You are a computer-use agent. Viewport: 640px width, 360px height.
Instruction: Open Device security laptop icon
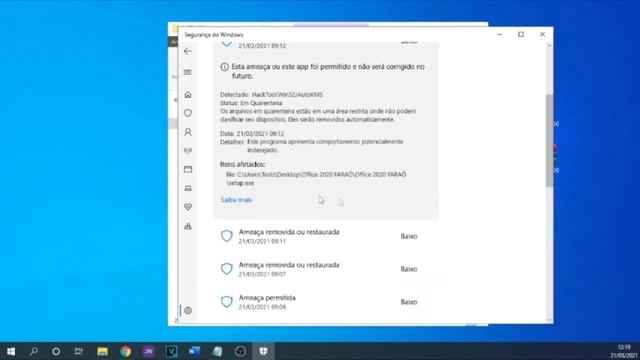(188, 188)
